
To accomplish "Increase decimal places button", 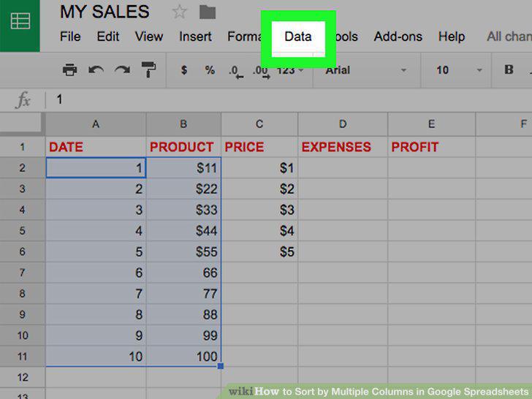I will click(x=262, y=72).
